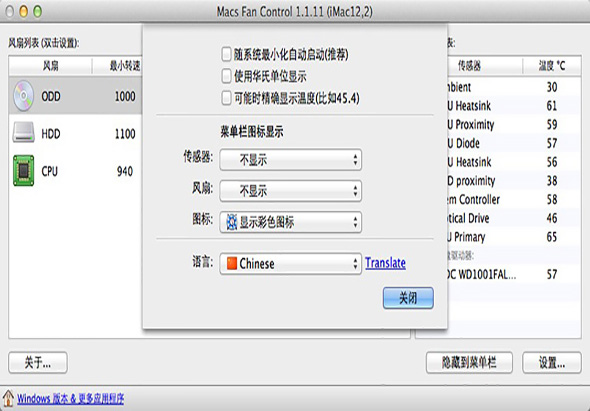The height and width of the screenshot is (411, 590).
Task: Click the green zoom window button
Action: (x=38, y=11)
